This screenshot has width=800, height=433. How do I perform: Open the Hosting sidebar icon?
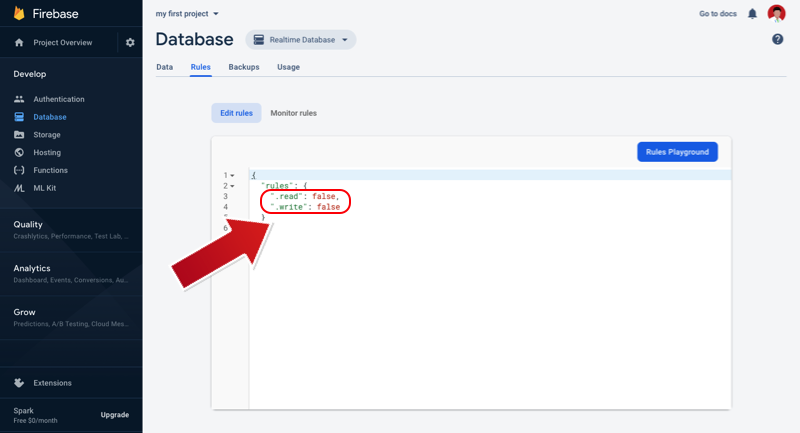tap(19, 153)
